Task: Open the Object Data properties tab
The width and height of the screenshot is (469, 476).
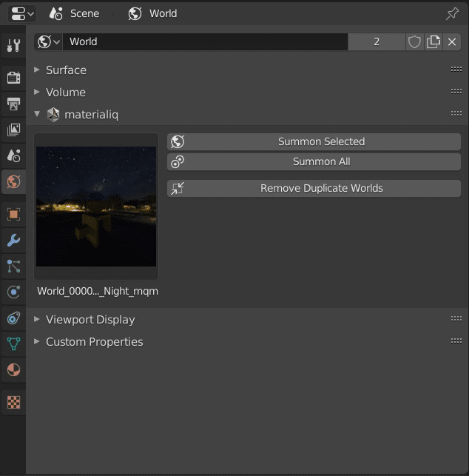Action: click(x=13, y=343)
